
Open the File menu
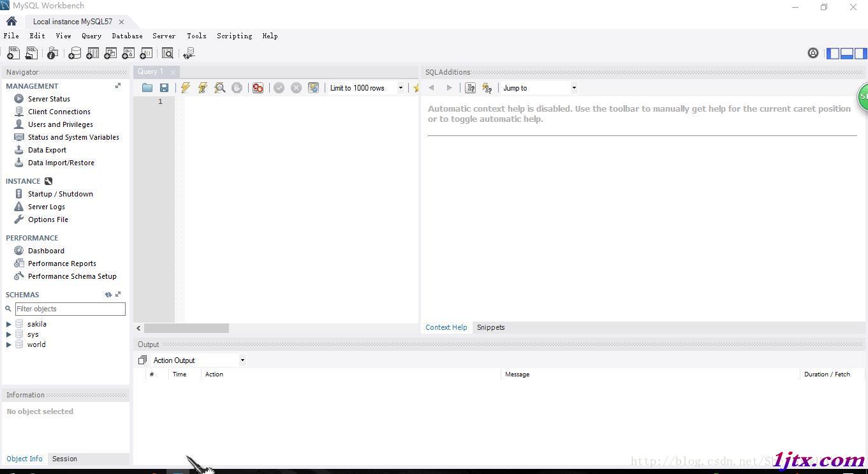point(11,36)
